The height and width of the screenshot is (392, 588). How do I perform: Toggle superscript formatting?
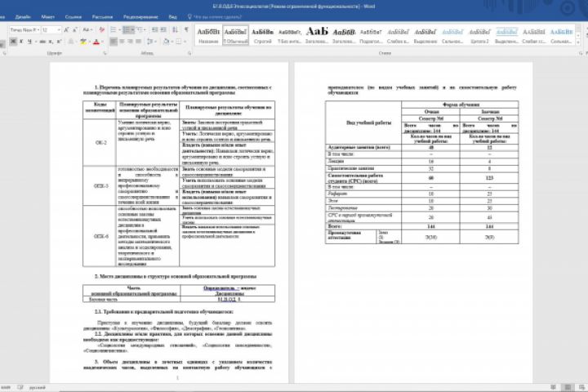pyautogui.click(x=59, y=42)
